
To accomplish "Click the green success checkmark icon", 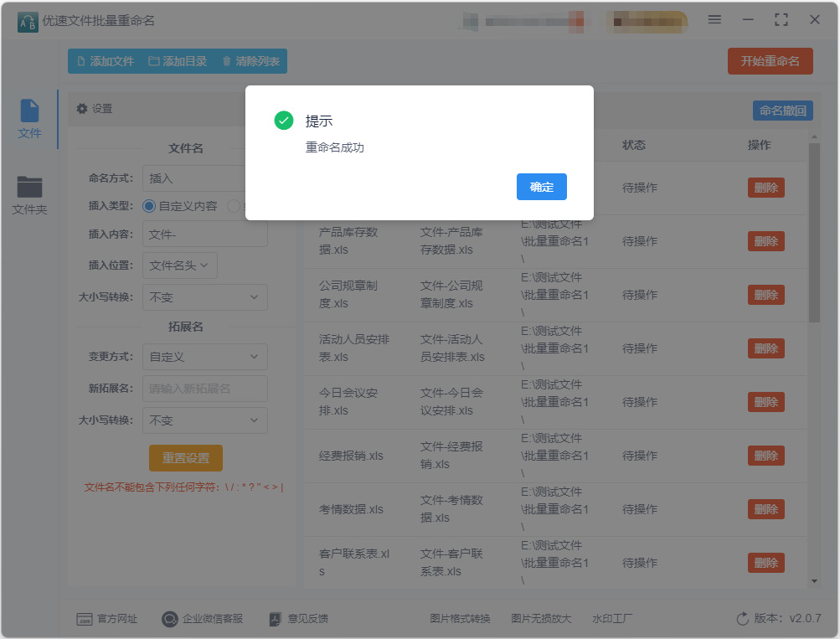I will [x=283, y=121].
